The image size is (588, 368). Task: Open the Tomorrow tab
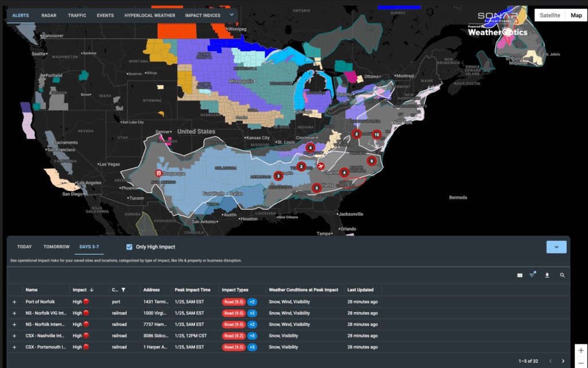(56, 247)
